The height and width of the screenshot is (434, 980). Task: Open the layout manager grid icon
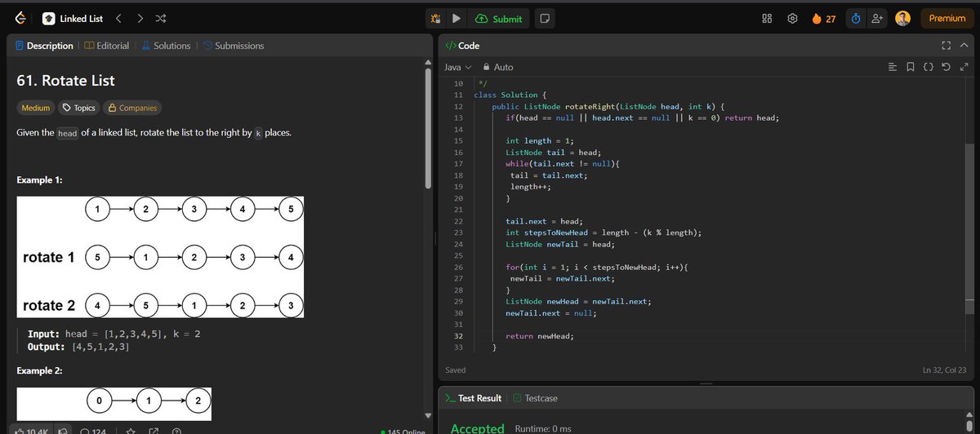[x=767, y=18]
